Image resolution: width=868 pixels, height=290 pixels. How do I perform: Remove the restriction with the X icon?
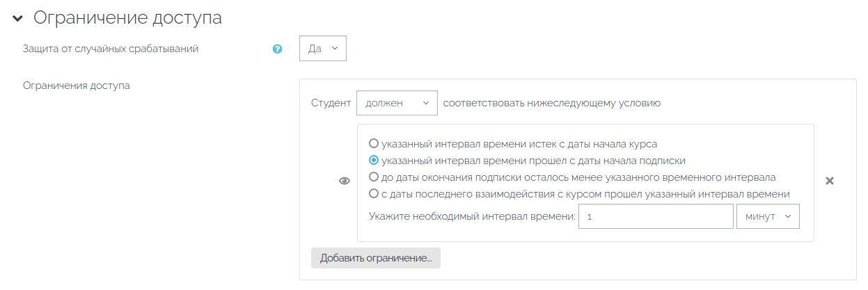point(830,181)
